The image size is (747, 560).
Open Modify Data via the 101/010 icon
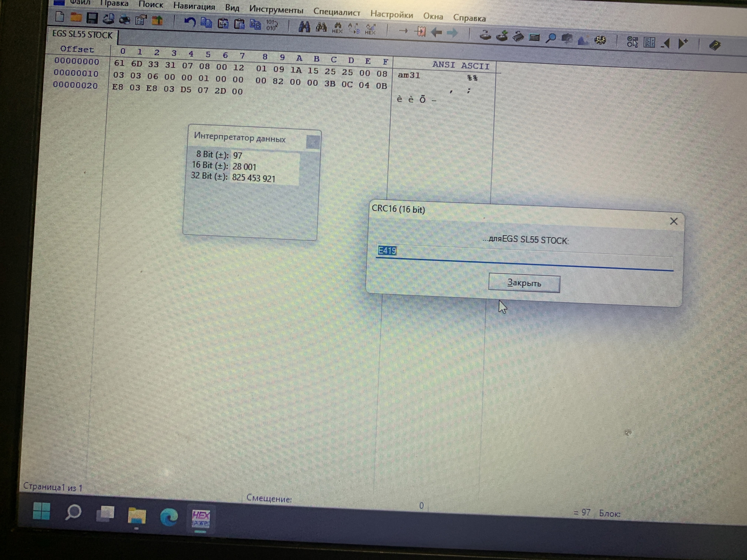coord(272,25)
